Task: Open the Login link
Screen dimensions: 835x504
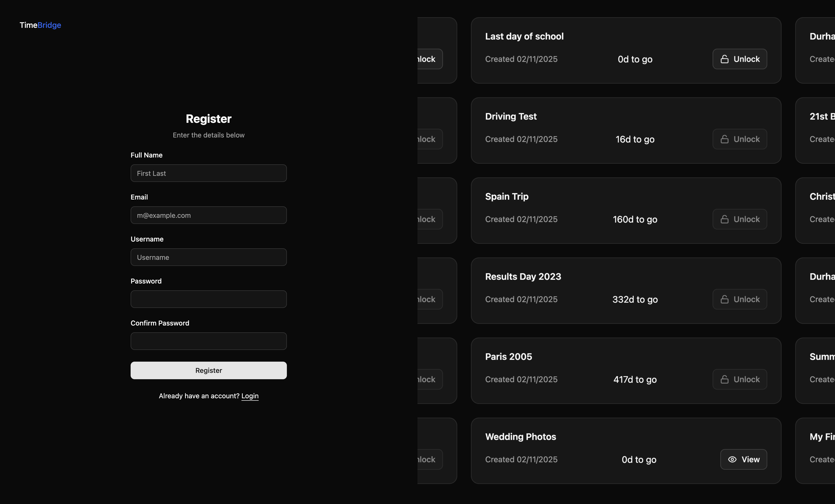Action: (x=250, y=396)
